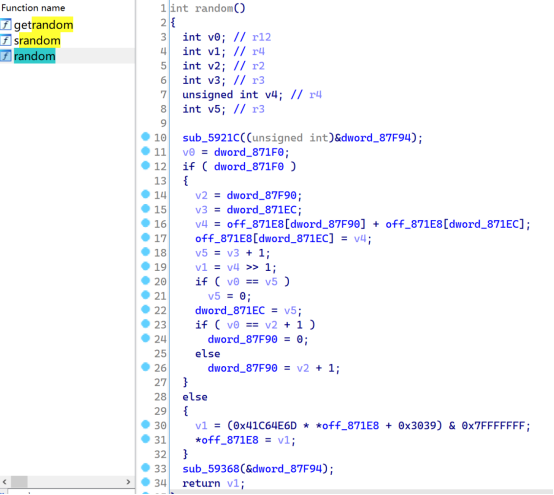Screen dimensions: 554x495
Task: Click the Function name column header
Action: 33,7
